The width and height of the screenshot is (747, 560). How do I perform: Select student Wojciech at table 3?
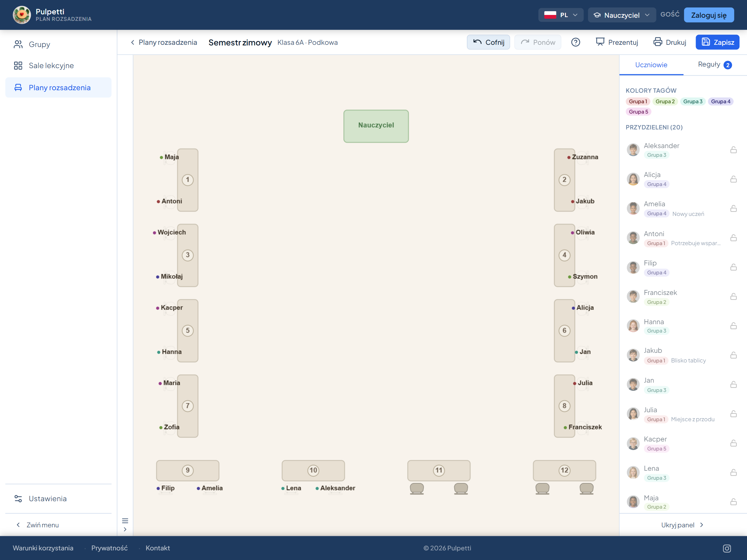point(170,232)
